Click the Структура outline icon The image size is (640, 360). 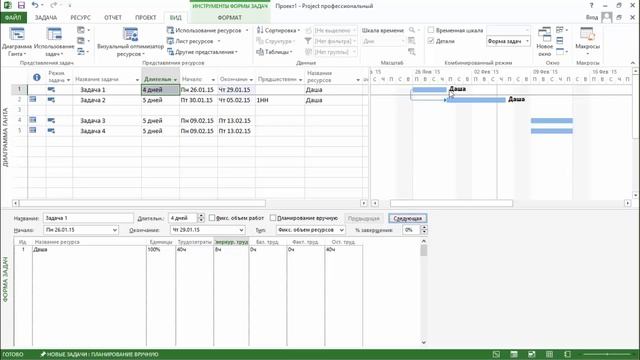(260, 41)
